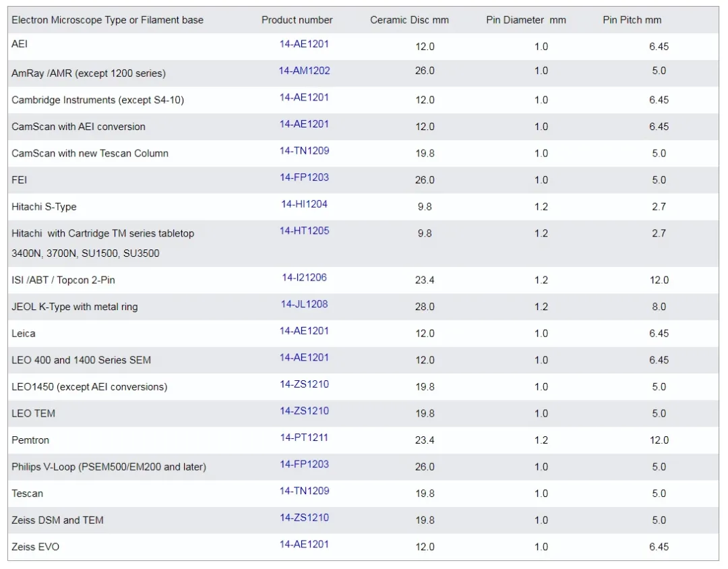Select 'LEO 400 and 1400 Series SEM' text
728x569 pixels.
click(x=82, y=361)
